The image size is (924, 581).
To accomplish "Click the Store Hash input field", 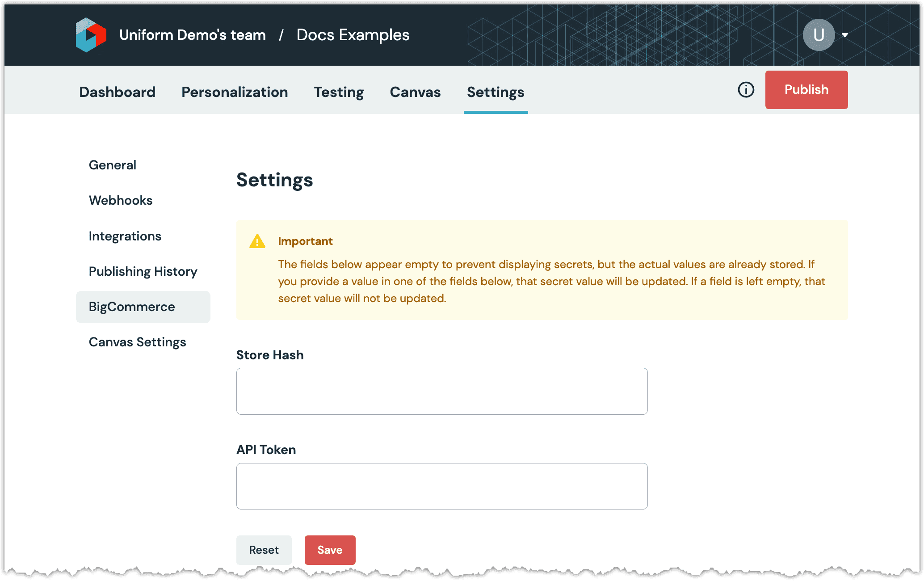I will click(442, 391).
